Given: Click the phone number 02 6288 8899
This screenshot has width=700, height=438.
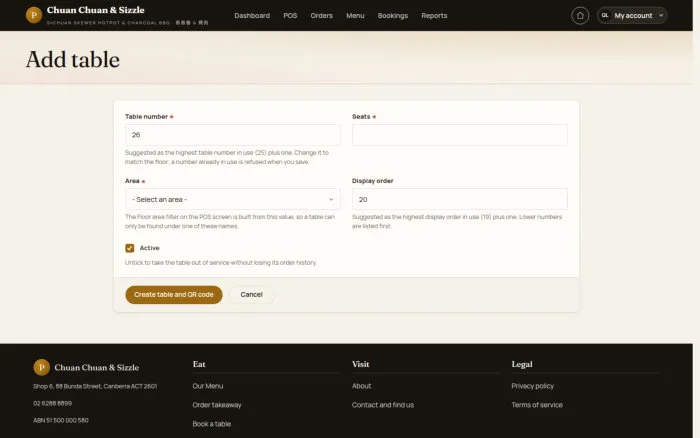Looking at the screenshot, I should [52, 403].
